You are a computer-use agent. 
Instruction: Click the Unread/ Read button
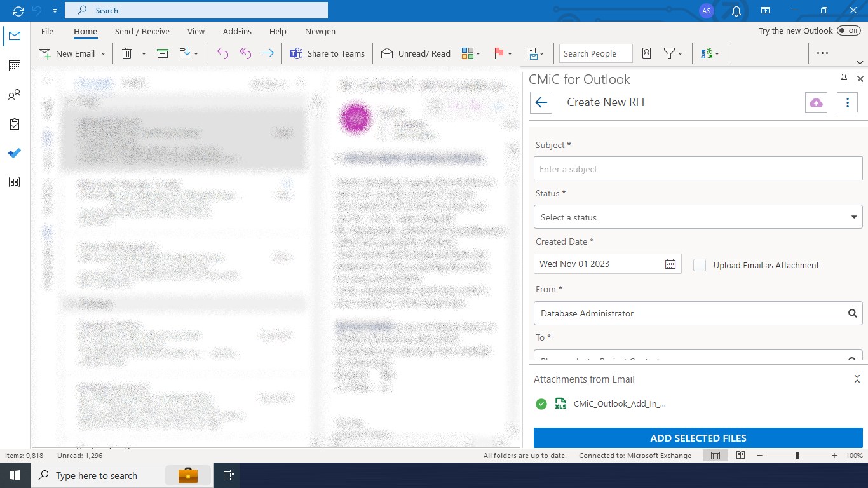coord(416,53)
